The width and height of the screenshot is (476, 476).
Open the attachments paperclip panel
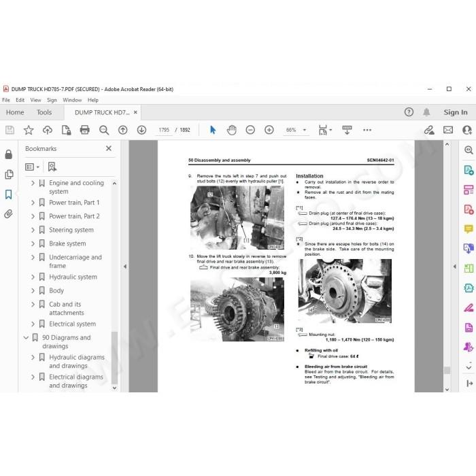(8, 214)
